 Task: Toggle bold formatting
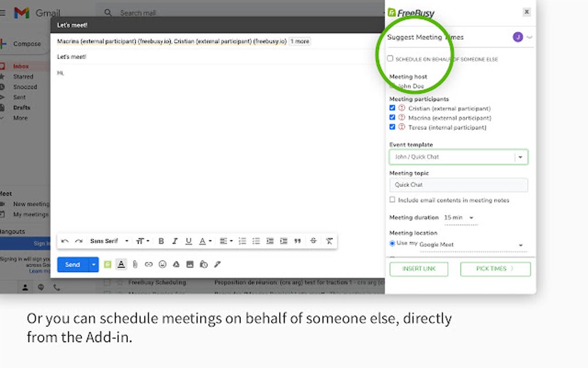[161, 241]
